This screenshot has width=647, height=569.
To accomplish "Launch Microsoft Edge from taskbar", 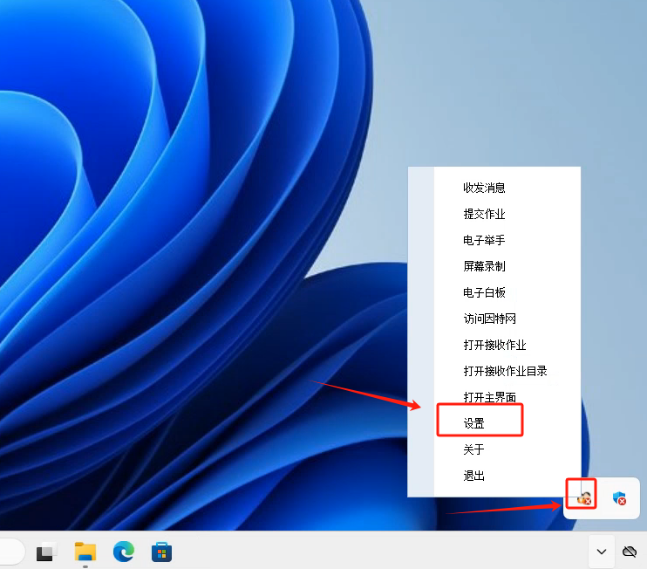I will tap(123, 551).
